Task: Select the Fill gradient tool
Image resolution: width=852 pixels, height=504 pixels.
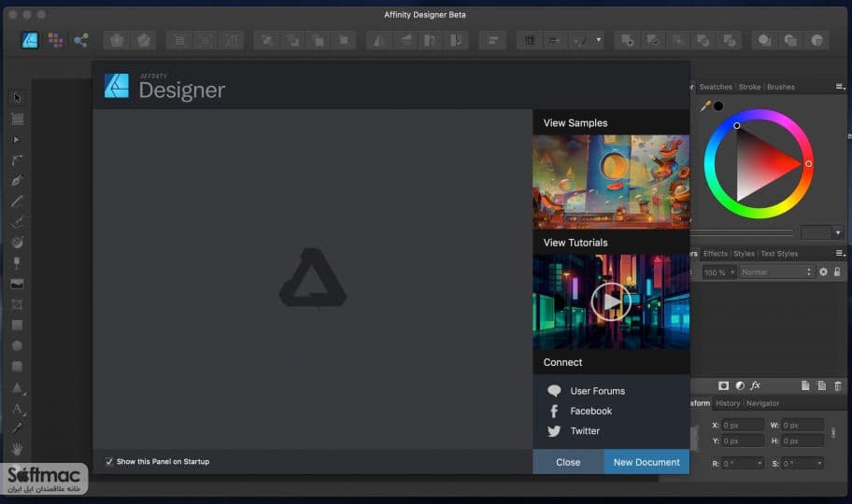Action: tap(17, 243)
